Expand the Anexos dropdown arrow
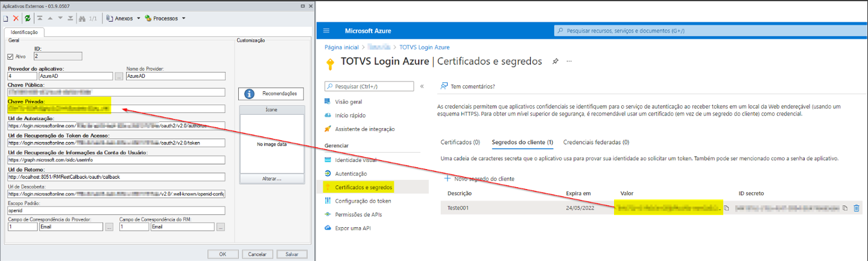Screen dimensions: 868x261 point(138,18)
